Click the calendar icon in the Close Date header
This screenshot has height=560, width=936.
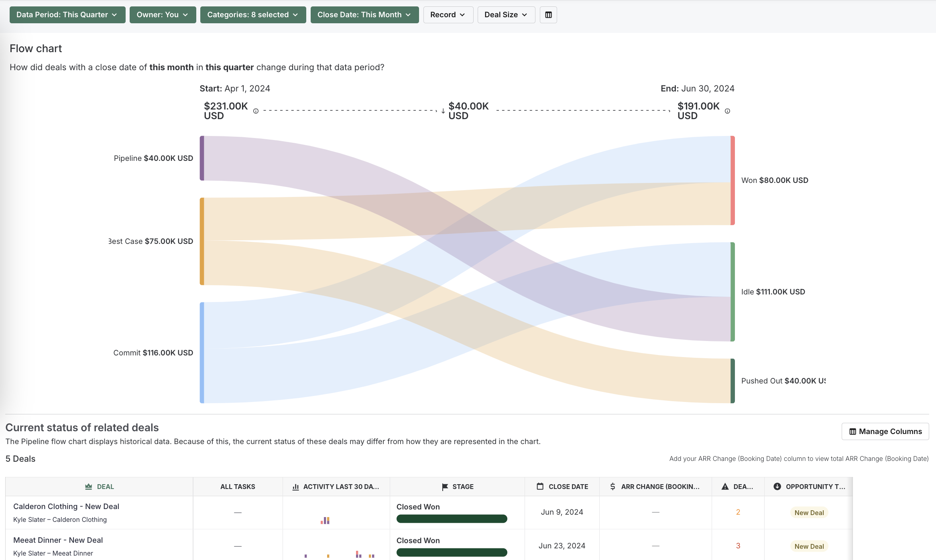[x=539, y=486]
